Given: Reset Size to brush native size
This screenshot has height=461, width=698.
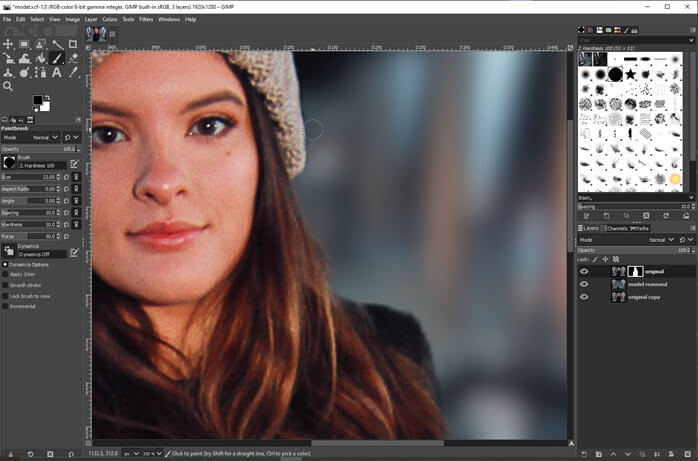Looking at the screenshot, I should coord(66,177).
